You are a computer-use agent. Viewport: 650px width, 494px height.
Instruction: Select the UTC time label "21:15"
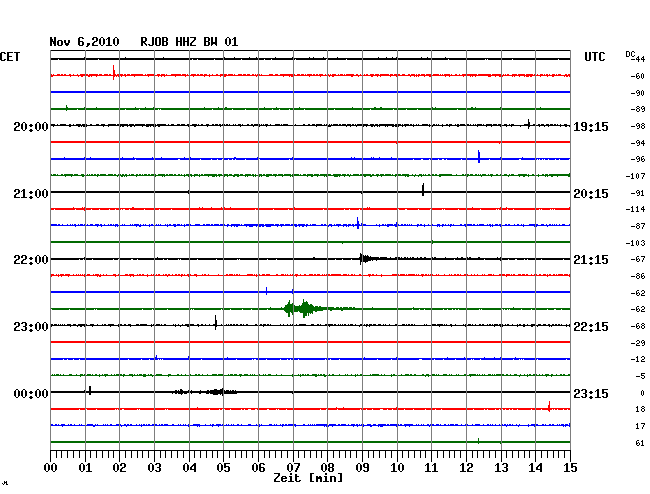tap(591, 260)
